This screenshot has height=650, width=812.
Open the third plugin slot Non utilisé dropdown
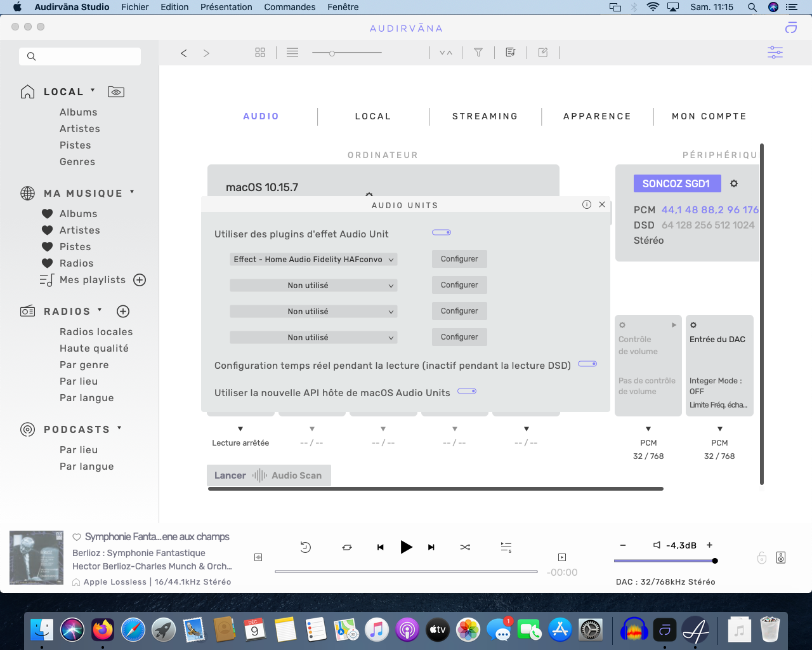click(x=313, y=312)
